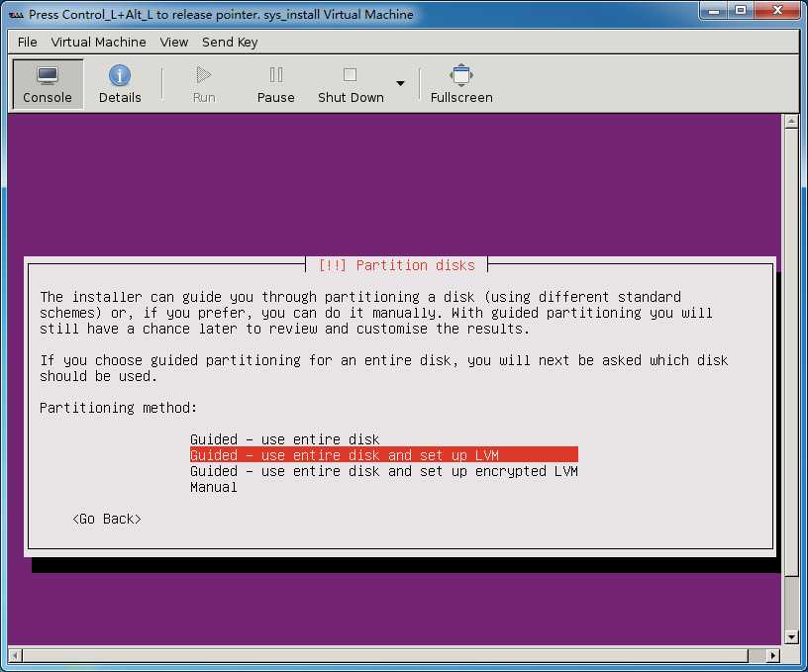
Task: Switch to the Console view
Action: pyautogui.click(x=48, y=84)
